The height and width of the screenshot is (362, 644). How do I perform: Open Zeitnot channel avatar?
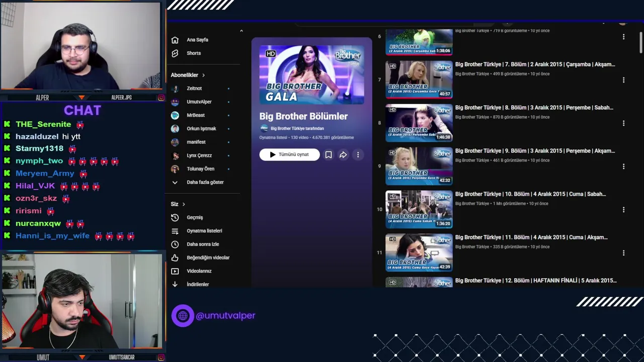point(175,88)
